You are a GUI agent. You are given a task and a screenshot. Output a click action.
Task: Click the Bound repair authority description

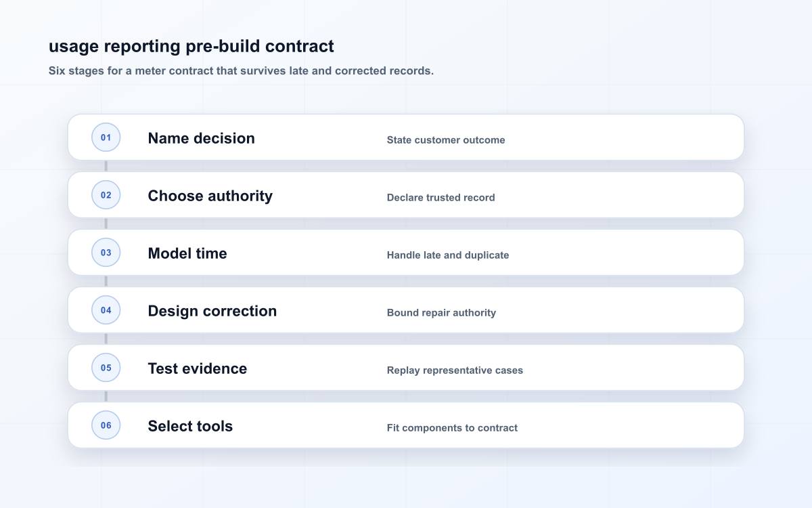point(441,313)
